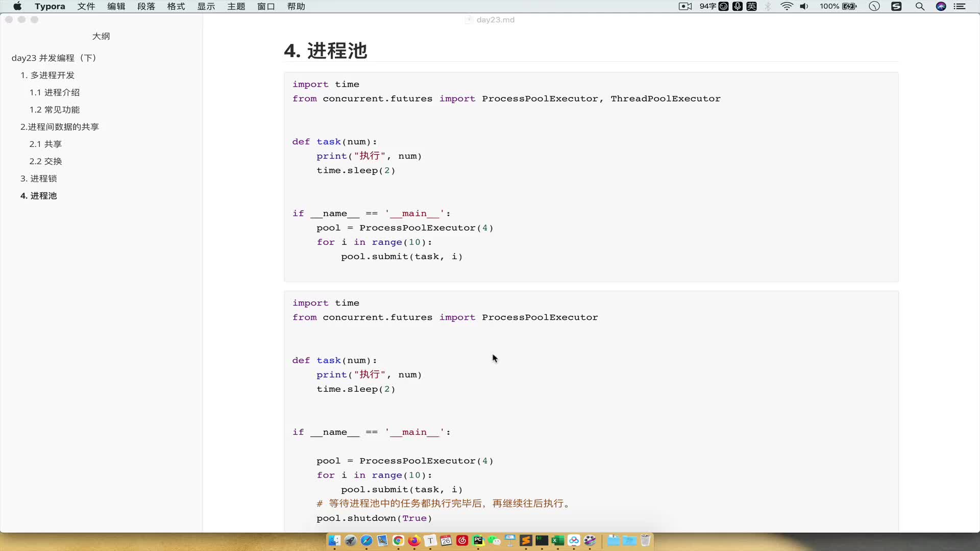
Task: Open the 显示 menu
Action: [206, 6]
